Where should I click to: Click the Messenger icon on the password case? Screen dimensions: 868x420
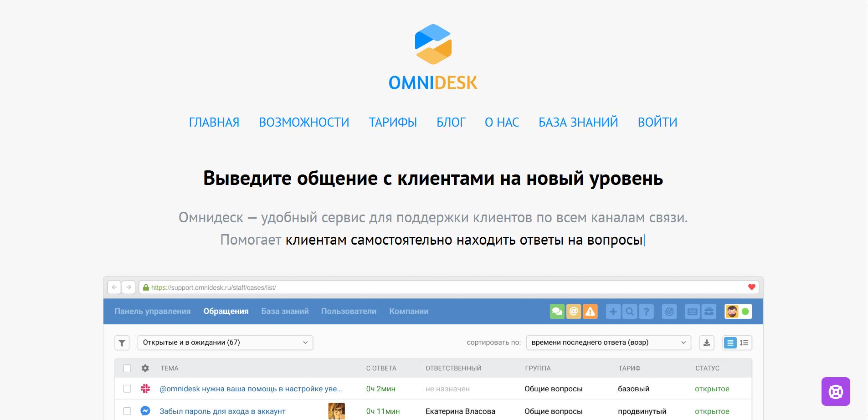[145, 411]
